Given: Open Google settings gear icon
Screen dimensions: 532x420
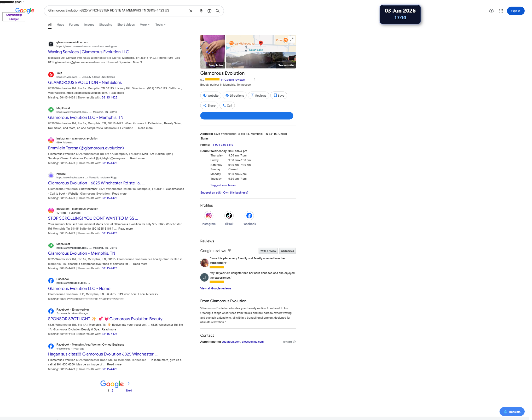Looking at the screenshot, I should coord(491,11).
